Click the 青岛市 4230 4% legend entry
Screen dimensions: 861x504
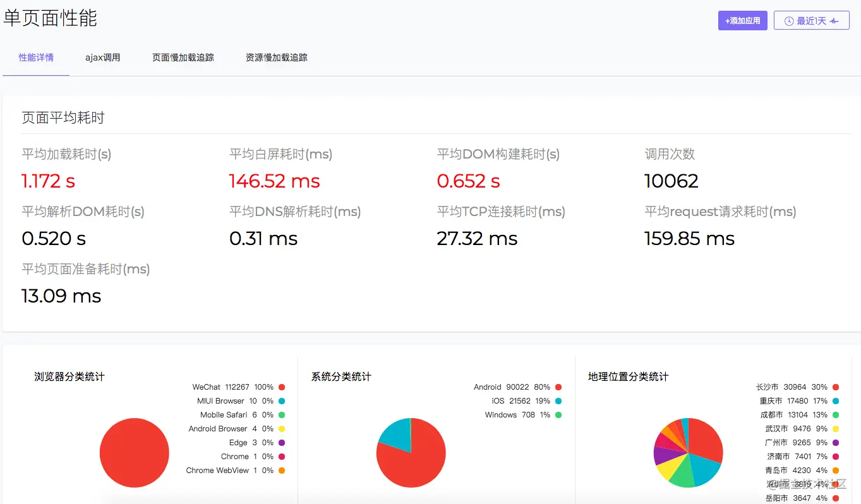802,471
